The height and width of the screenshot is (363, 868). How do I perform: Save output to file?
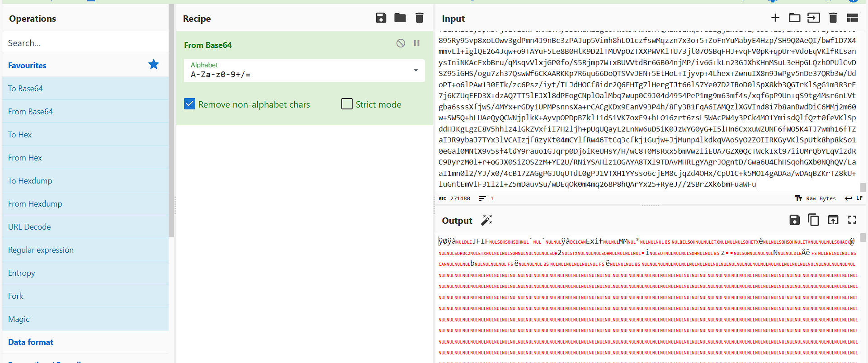794,220
